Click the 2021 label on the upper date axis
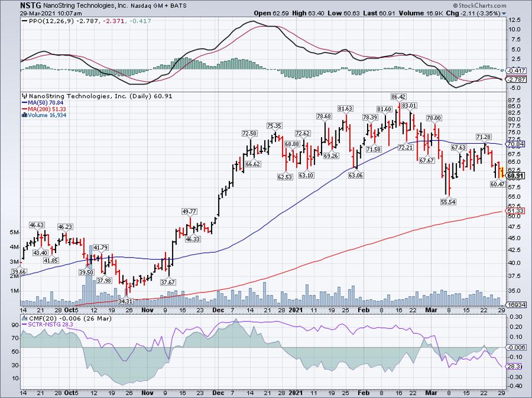Viewport: 532px width, 398px height. (x=295, y=310)
